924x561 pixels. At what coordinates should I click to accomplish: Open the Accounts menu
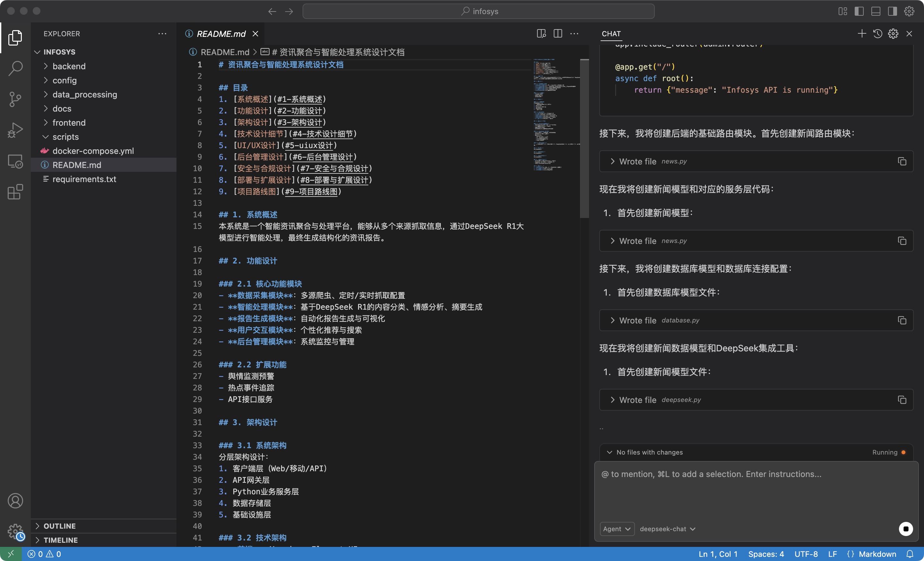[x=15, y=501]
